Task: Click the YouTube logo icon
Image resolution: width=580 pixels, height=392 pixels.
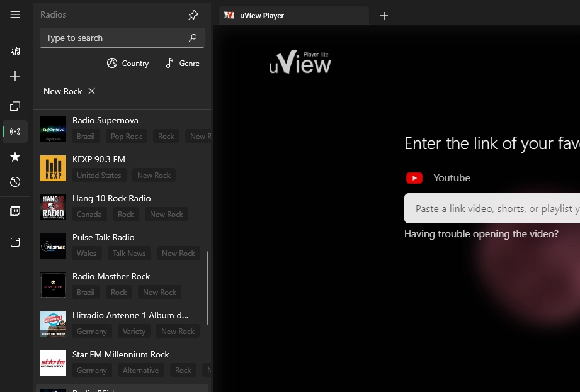Action: 414,177
